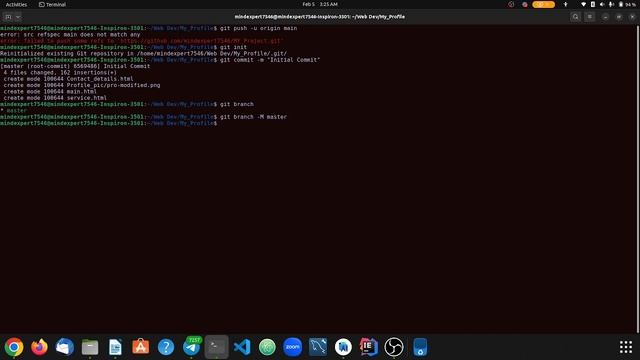The image size is (640, 360).
Task: Click the 'git init' command text
Action: click(233, 47)
